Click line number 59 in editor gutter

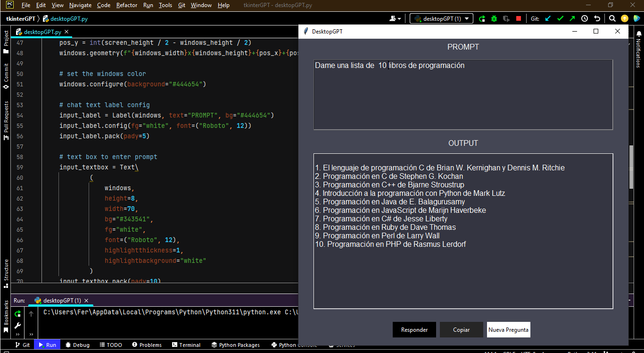click(x=19, y=167)
